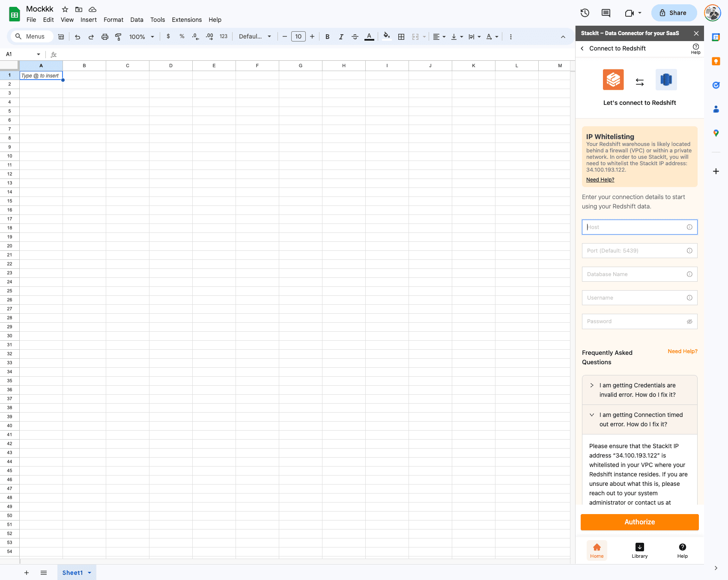Viewport: 728px width, 580px height.
Task: Open StackIt bottom Help tab
Action: [683, 550]
